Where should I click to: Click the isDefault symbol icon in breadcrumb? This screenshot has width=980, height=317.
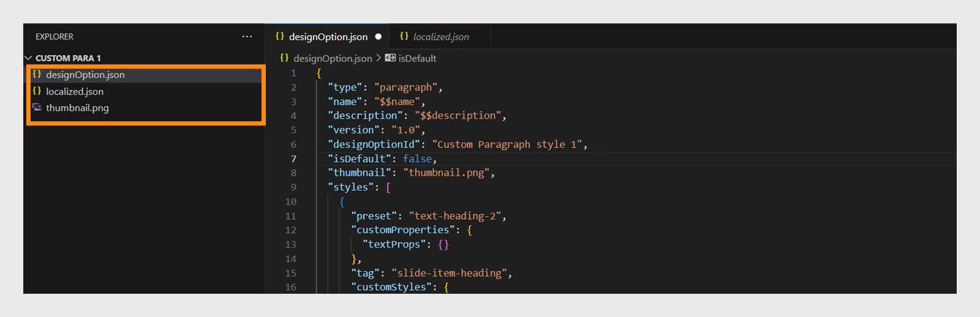tap(390, 58)
